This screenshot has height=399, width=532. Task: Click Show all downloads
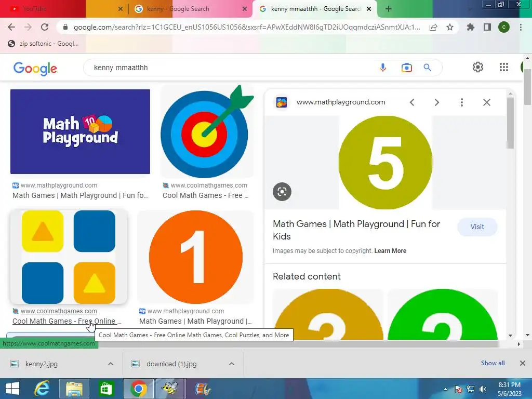click(x=493, y=363)
